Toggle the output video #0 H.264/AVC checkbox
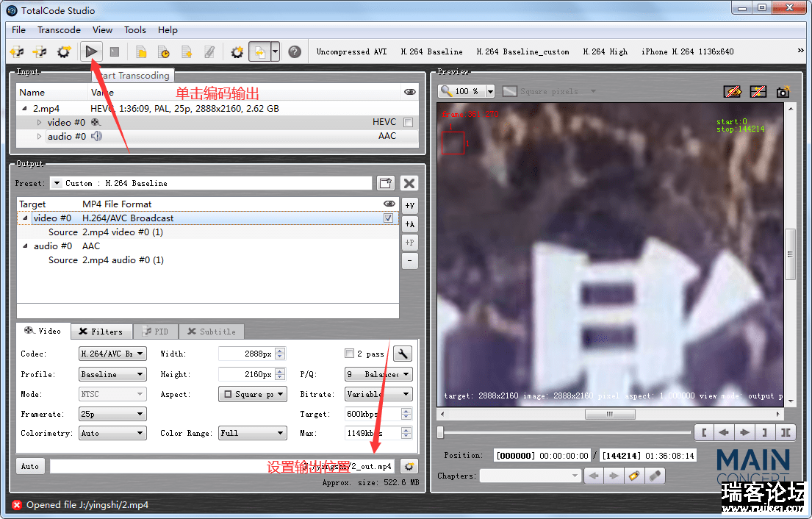 tap(389, 218)
